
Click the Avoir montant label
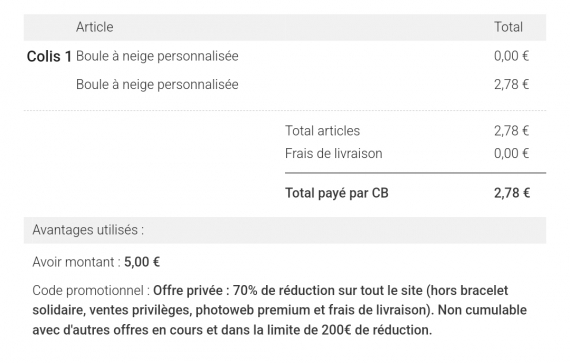tap(76, 262)
